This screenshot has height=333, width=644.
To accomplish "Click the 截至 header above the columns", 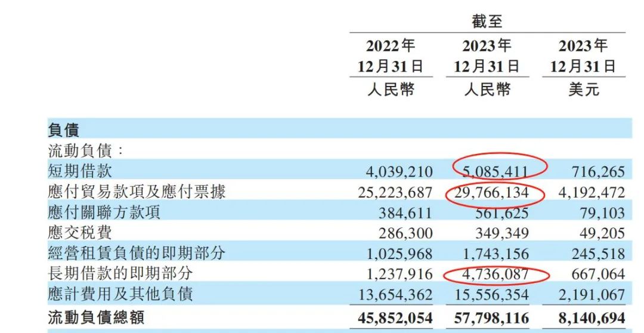I will click(487, 21).
